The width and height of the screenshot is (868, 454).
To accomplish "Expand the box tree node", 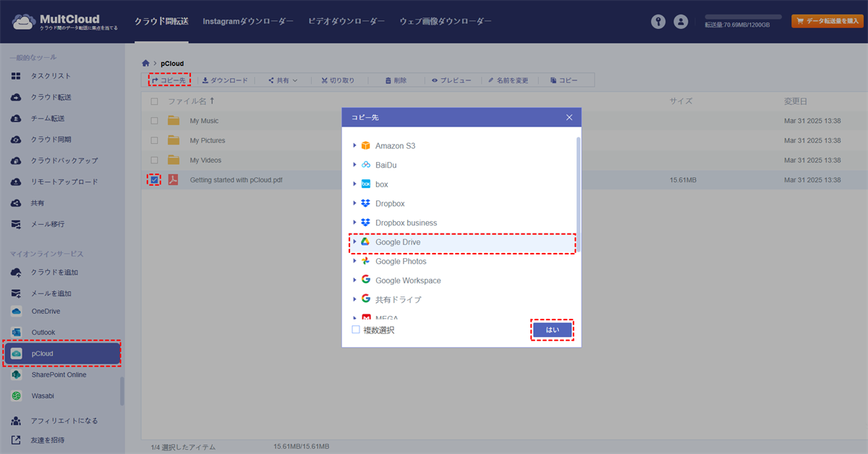I will (x=354, y=184).
